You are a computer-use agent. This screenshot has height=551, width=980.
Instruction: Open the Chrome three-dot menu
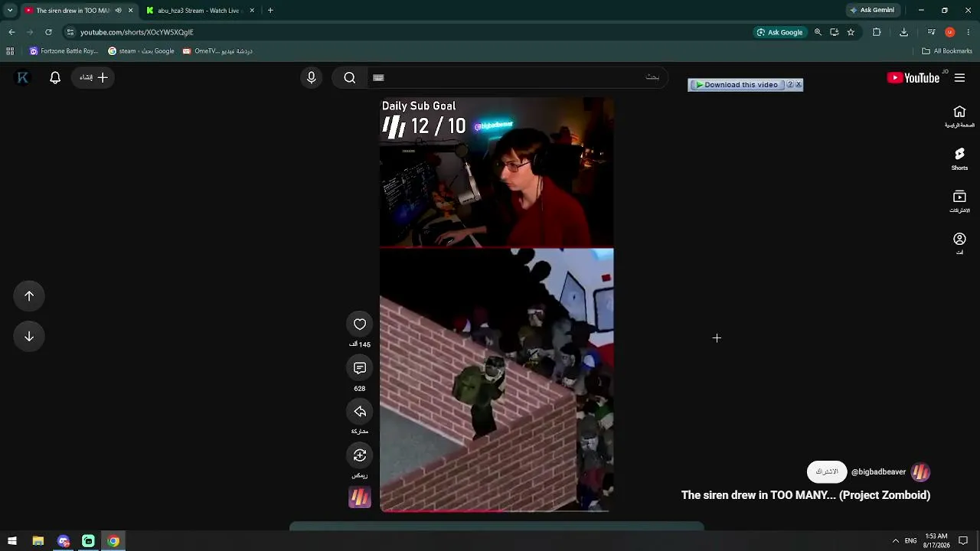coord(969,32)
